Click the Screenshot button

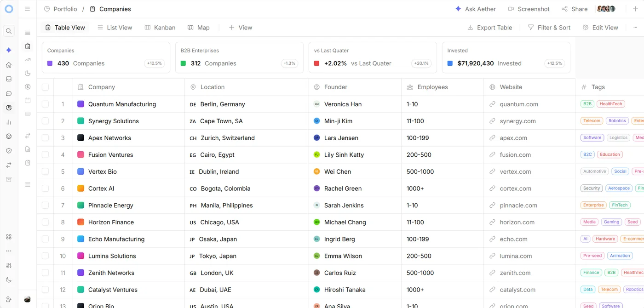[x=529, y=9]
